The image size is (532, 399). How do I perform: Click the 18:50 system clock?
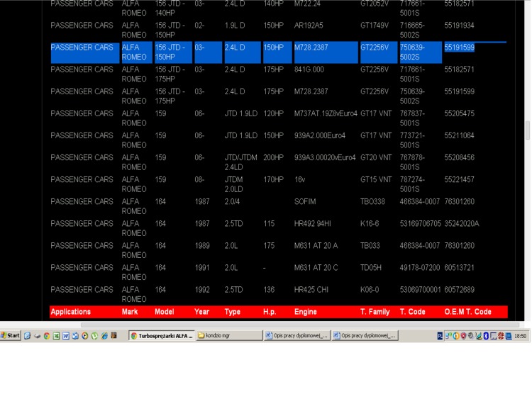pyautogui.click(x=520, y=336)
